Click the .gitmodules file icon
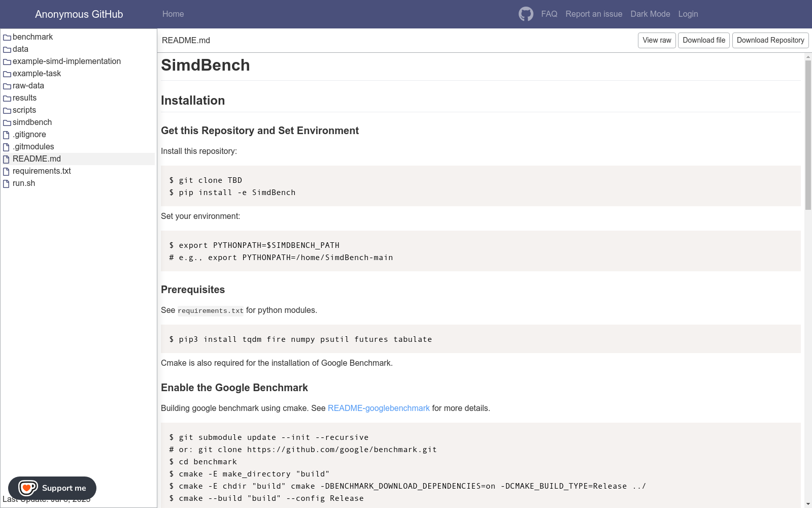The width and height of the screenshot is (812, 508). [x=7, y=147]
